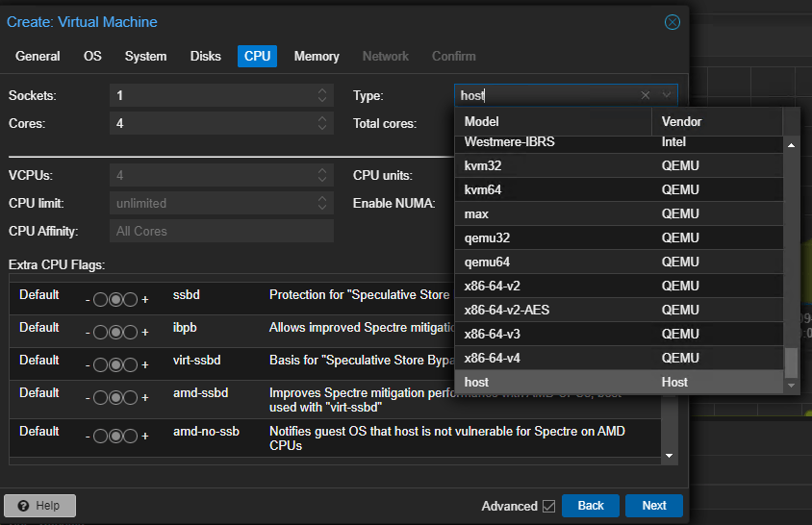Click the VCPUs field
The image size is (812, 525).
click(x=212, y=175)
